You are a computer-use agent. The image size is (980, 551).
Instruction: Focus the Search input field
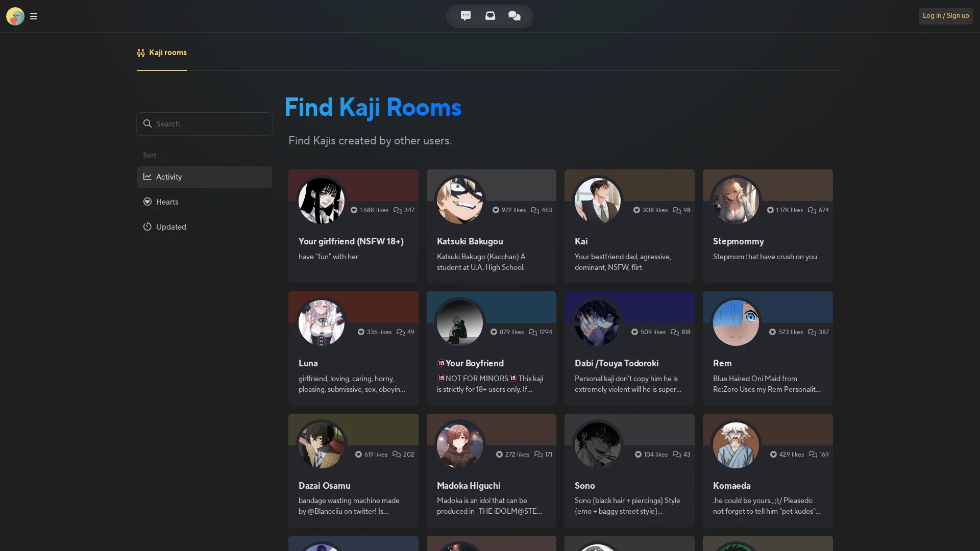204,124
